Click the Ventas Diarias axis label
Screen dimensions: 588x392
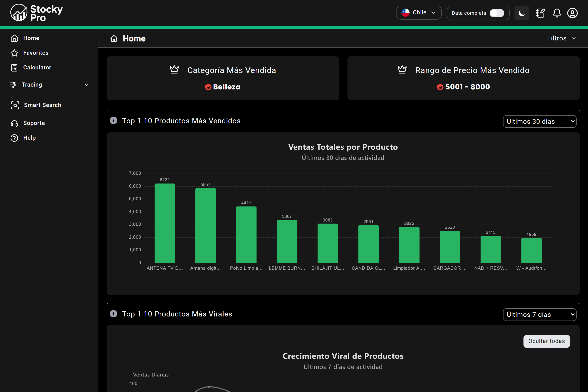pos(151,374)
